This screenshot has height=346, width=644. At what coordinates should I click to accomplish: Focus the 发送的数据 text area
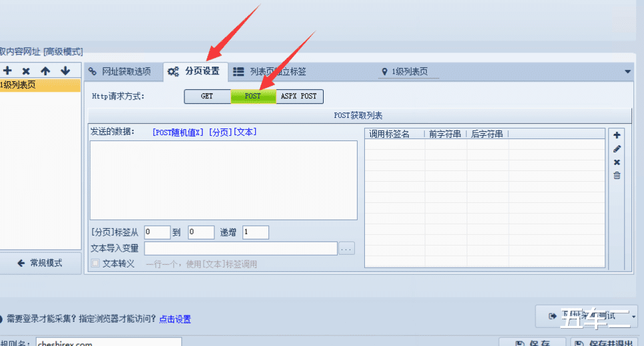(x=223, y=180)
